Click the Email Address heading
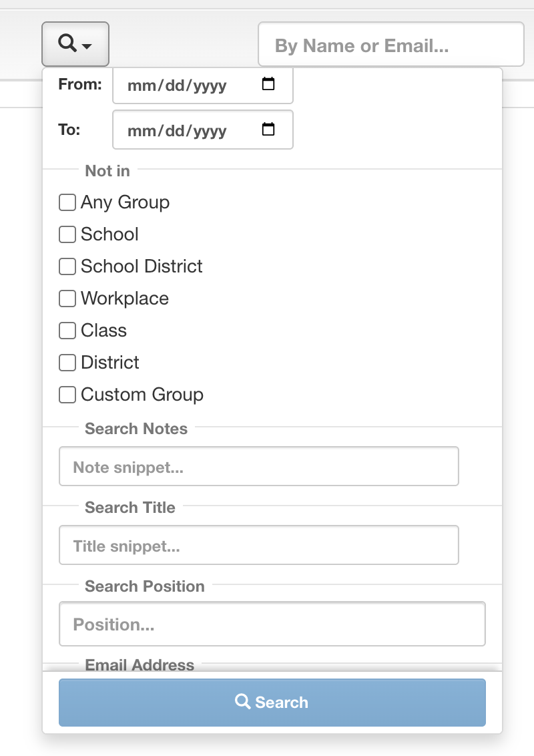The image size is (534, 756). click(x=140, y=665)
